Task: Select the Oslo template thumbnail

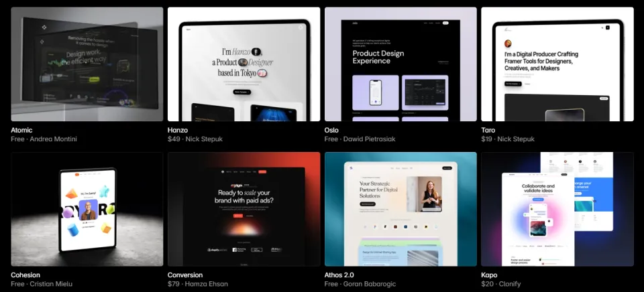Action: [400, 64]
